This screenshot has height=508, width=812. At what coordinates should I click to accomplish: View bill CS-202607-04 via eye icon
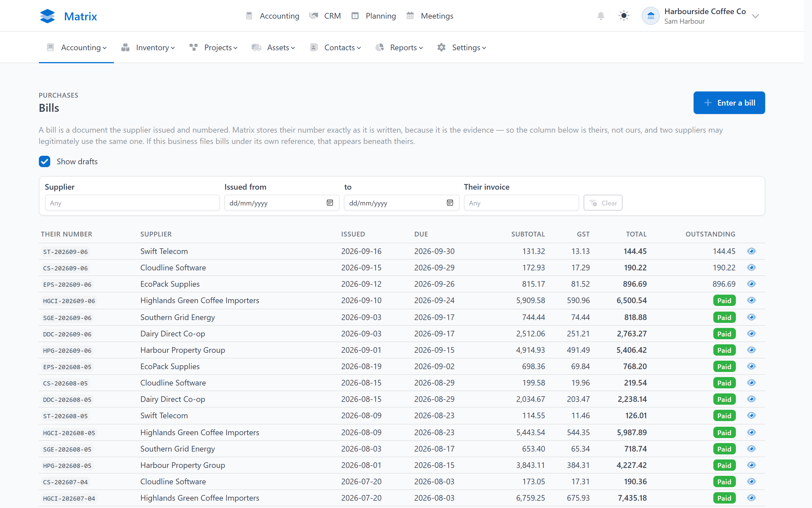751,481
